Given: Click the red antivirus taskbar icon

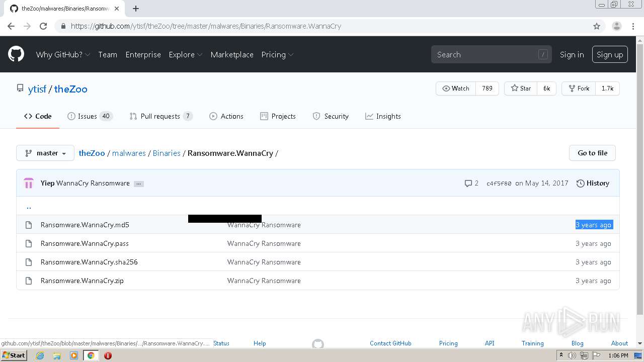Looking at the screenshot, I should (x=108, y=355).
